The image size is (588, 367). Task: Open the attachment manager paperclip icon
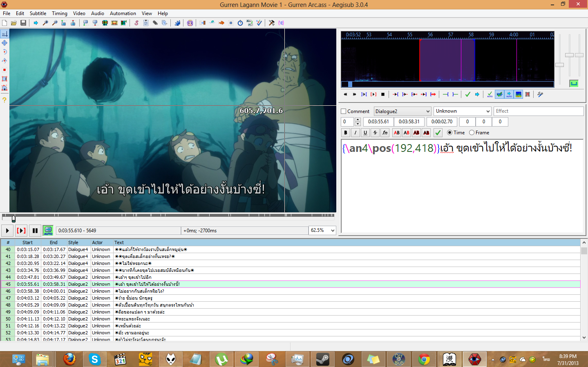click(155, 23)
